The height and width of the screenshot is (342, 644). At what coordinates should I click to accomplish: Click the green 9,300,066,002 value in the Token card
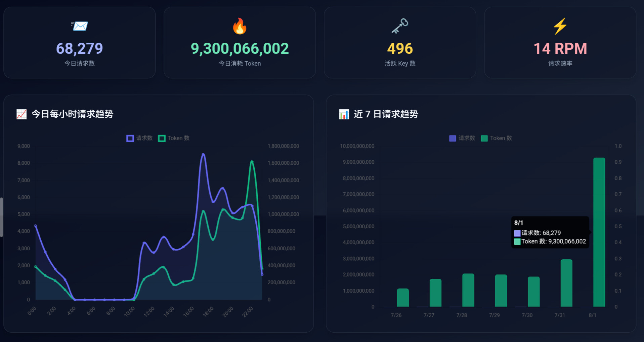pyautogui.click(x=240, y=48)
